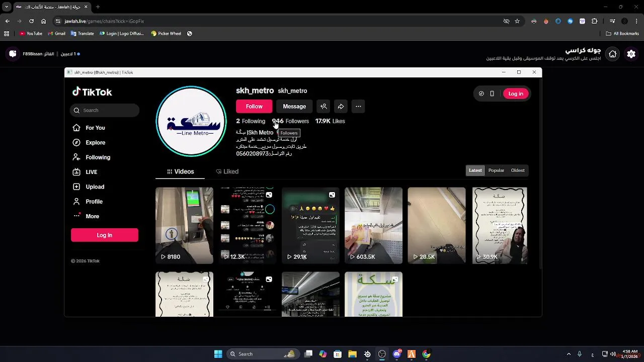
Task: Click the add-friend suggestion icon
Action: point(324,106)
